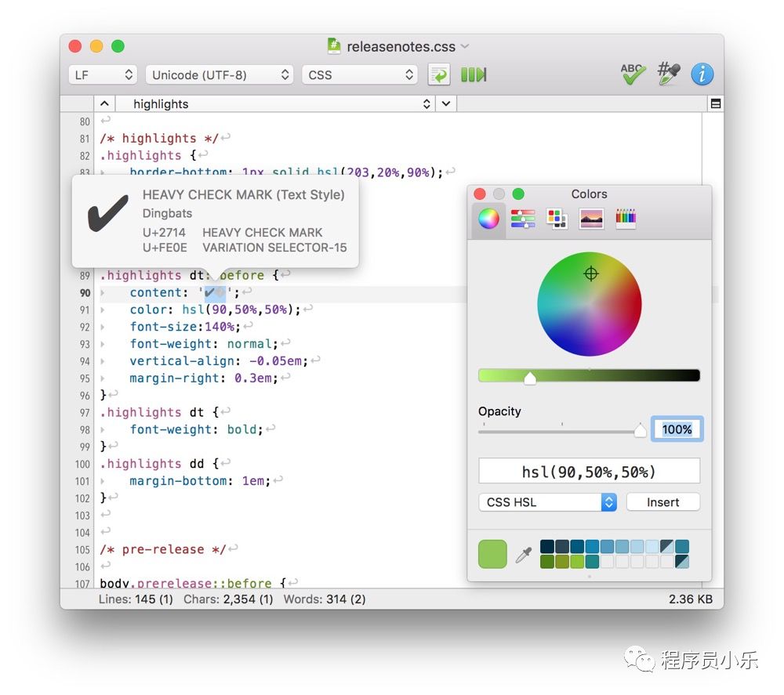784x695 pixels.
Task: Click the brightness slider handle under color wheel
Action: 530,378
